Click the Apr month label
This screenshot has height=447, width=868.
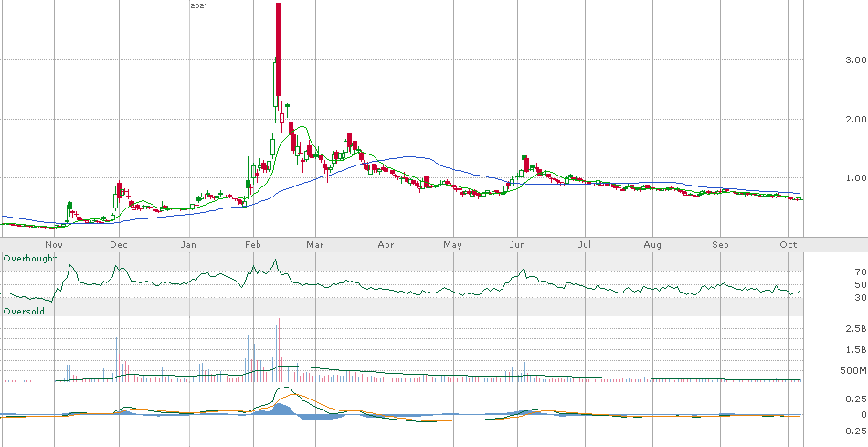386,244
